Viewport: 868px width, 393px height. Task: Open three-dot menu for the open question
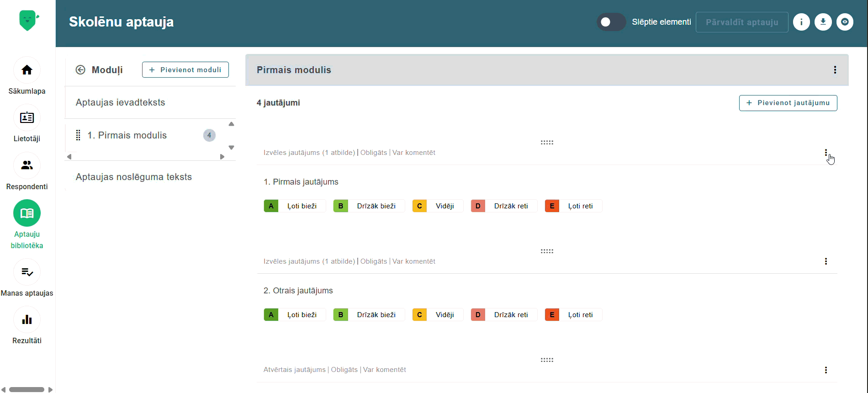click(x=826, y=370)
